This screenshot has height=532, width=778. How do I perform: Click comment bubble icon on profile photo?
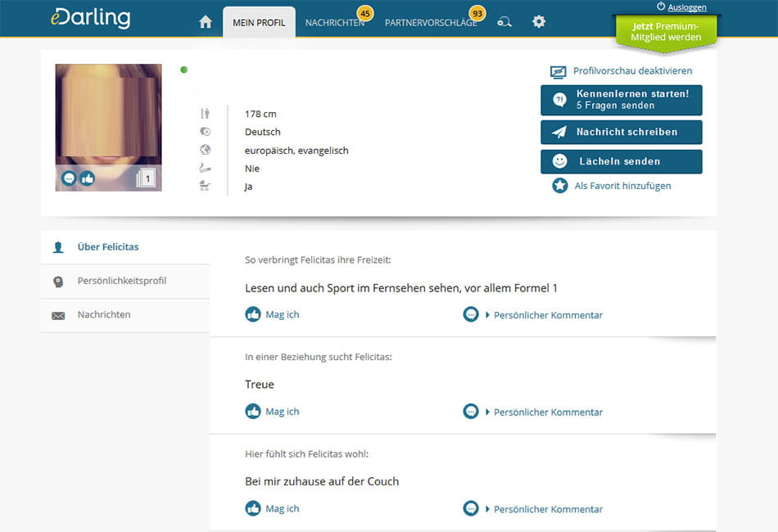[x=69, y=178]
